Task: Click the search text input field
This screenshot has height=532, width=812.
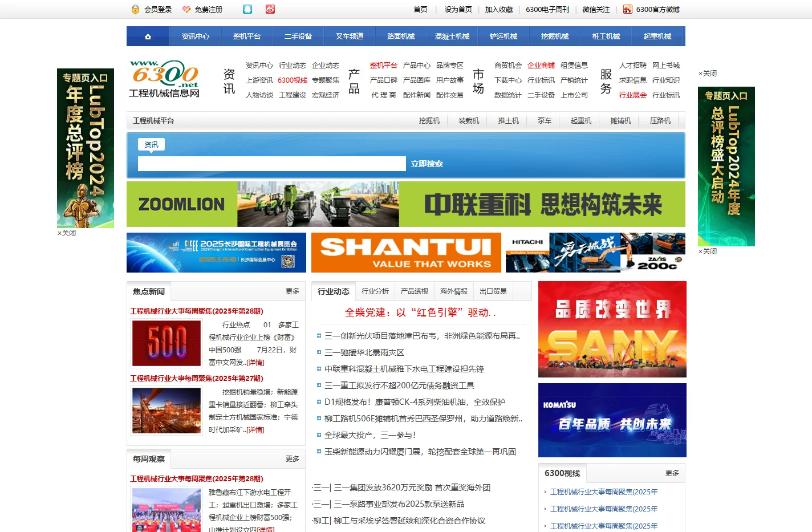Action: pos(272,164)
